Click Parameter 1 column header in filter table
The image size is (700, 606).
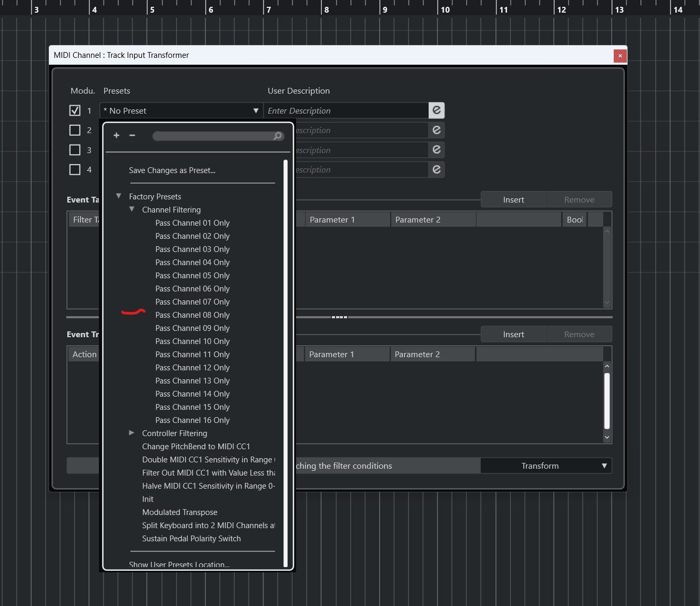[348, 220]
